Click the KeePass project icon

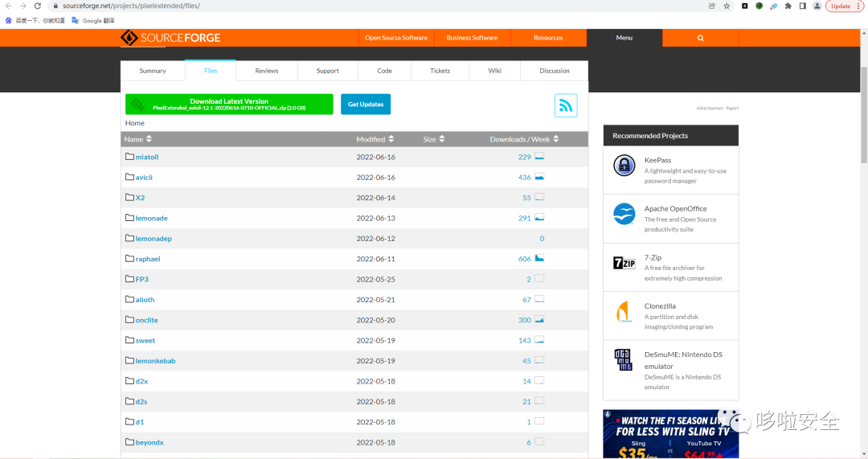(x=624, y=165)
